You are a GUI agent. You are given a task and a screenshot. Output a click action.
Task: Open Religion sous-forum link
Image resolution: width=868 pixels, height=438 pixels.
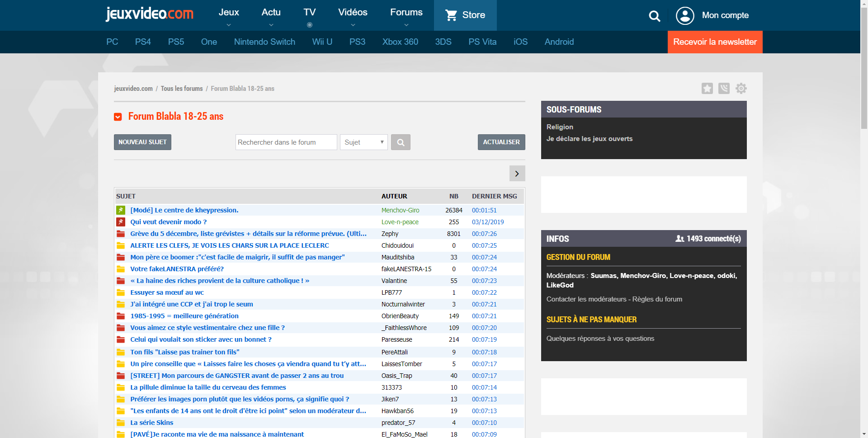(x=560, y=127)
